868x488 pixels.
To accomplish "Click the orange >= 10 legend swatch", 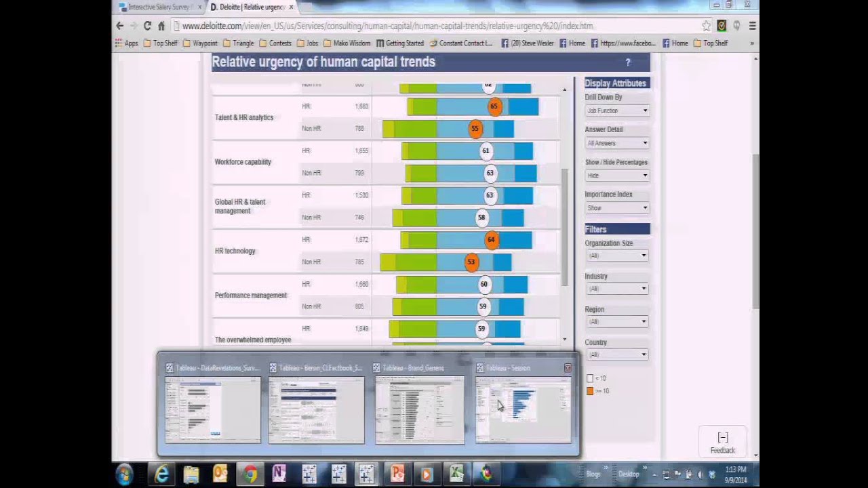I will tap(590, 391).
